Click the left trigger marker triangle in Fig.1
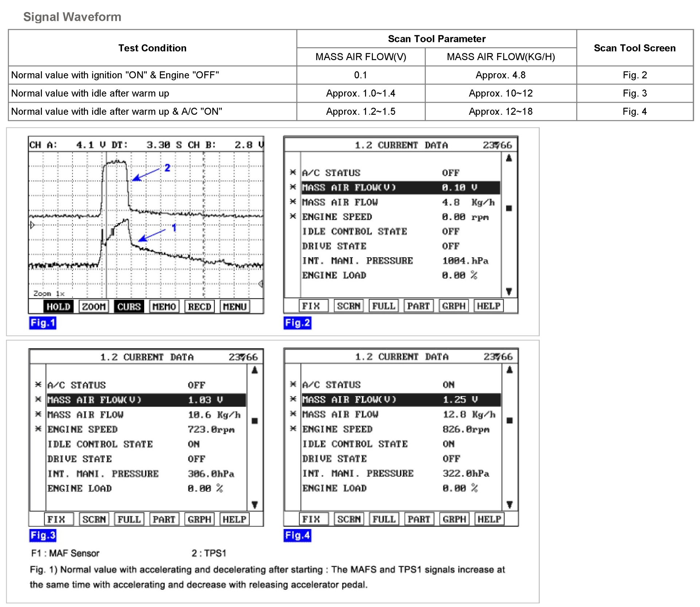This screenshot has width=700, height=607. [32, 225]
